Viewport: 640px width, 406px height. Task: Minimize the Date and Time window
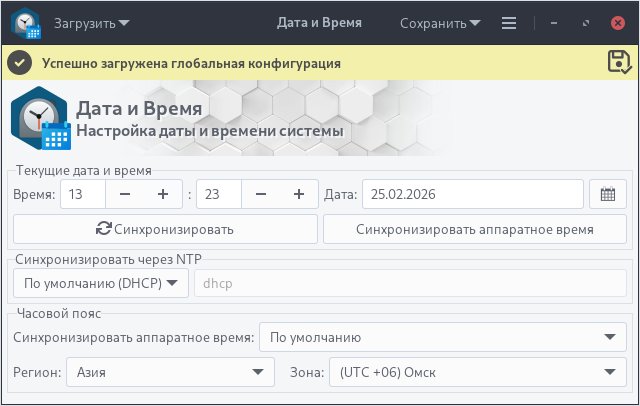[x=554, y=23]
